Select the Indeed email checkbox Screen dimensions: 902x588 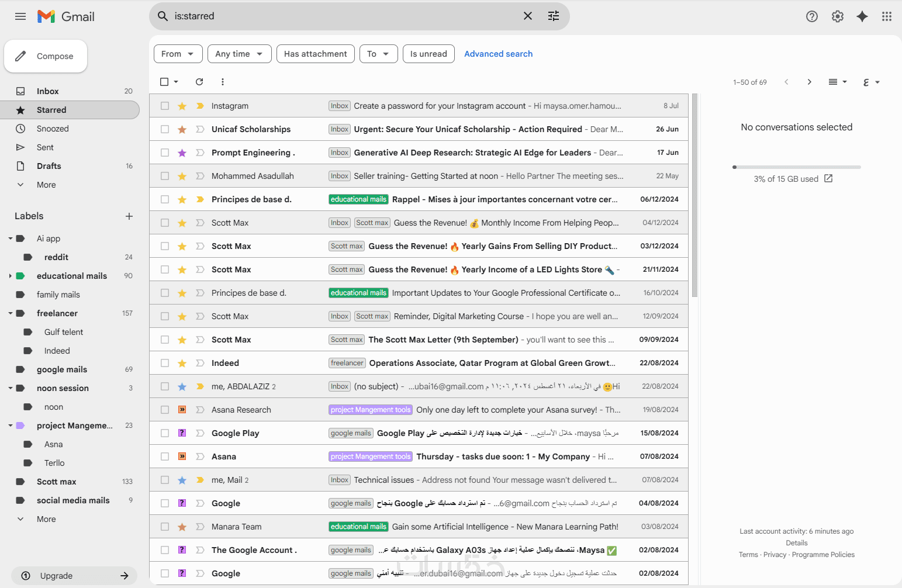[x=165, y=363]
